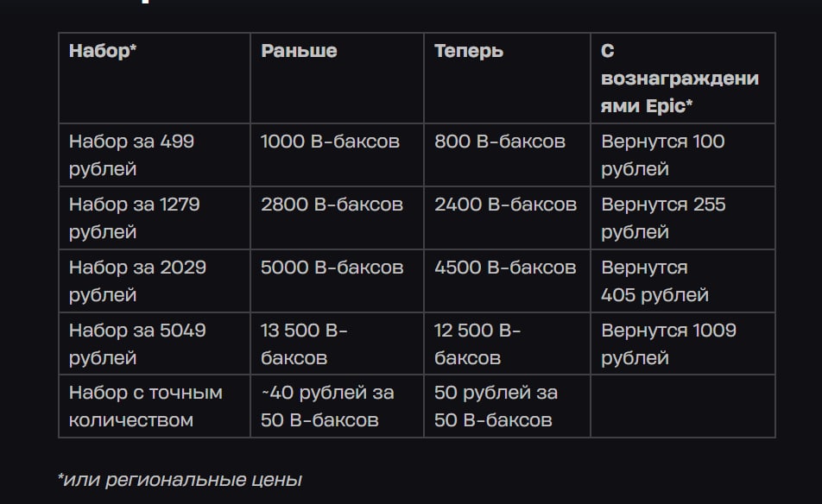Click the "5000 В-баксов" cell
The height and width of the screenshot is (504, 822).
coord(332,268)
